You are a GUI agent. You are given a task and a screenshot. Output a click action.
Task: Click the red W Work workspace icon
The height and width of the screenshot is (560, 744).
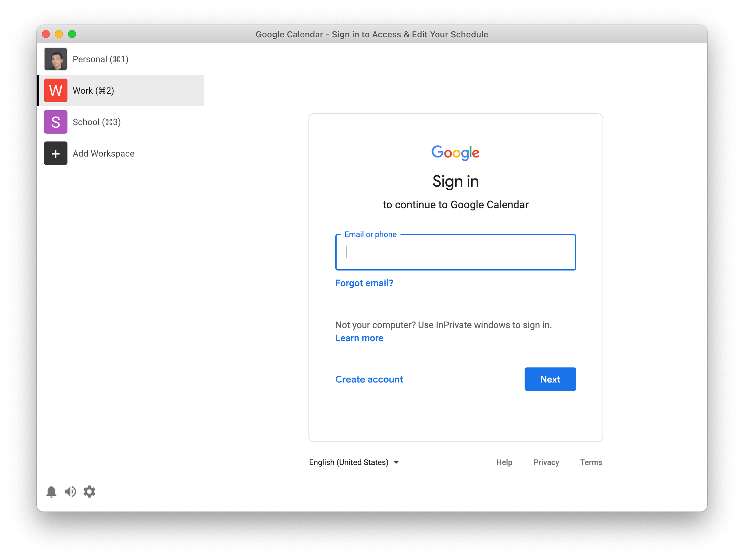point(55,90)
